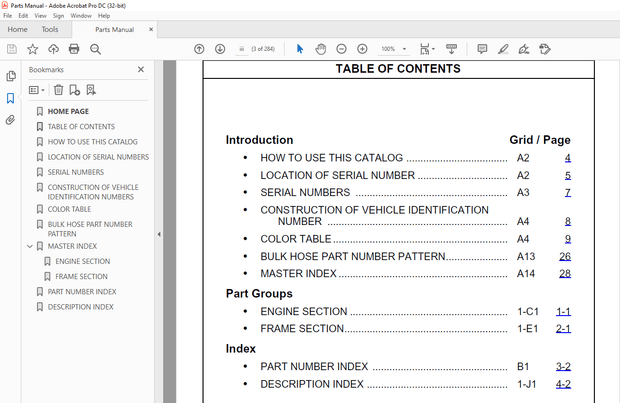Open the File menu
The height and width of the screenshot is (403, 620).
8,16
